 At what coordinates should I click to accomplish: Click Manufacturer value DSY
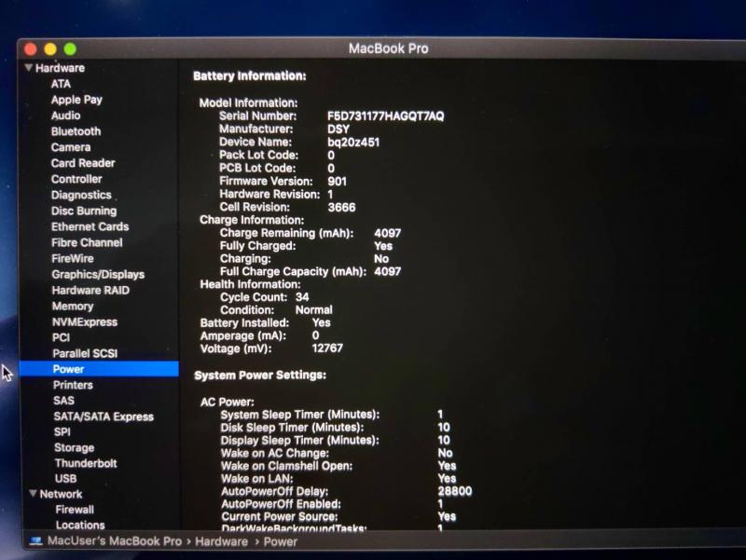338,129
